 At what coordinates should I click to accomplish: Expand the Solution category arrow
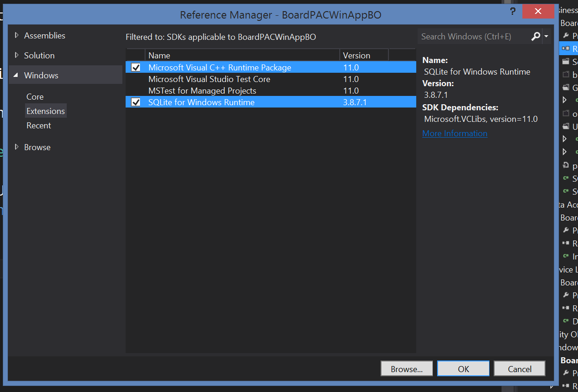[17, 55]
